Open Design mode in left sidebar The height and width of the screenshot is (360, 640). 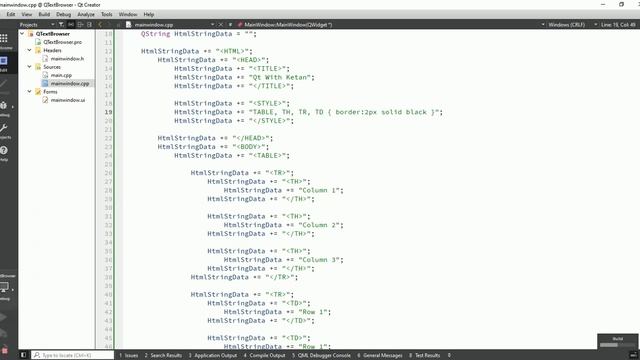[x=4, y=84]
